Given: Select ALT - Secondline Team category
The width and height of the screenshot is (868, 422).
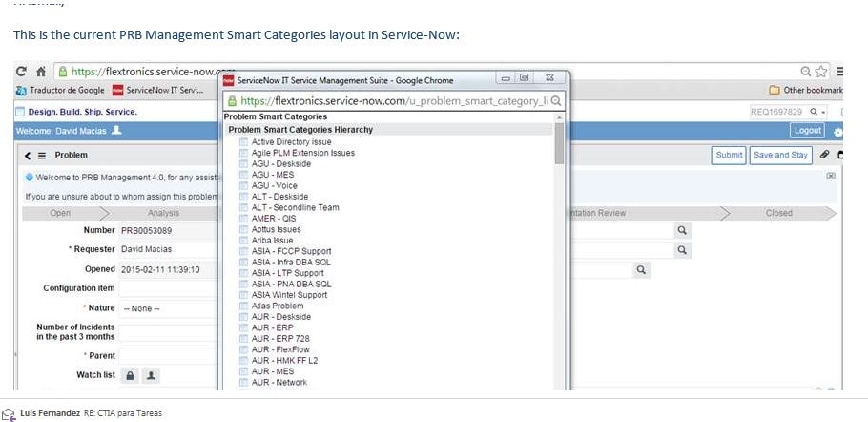Looking at the screenshot, I should [295, 208].
